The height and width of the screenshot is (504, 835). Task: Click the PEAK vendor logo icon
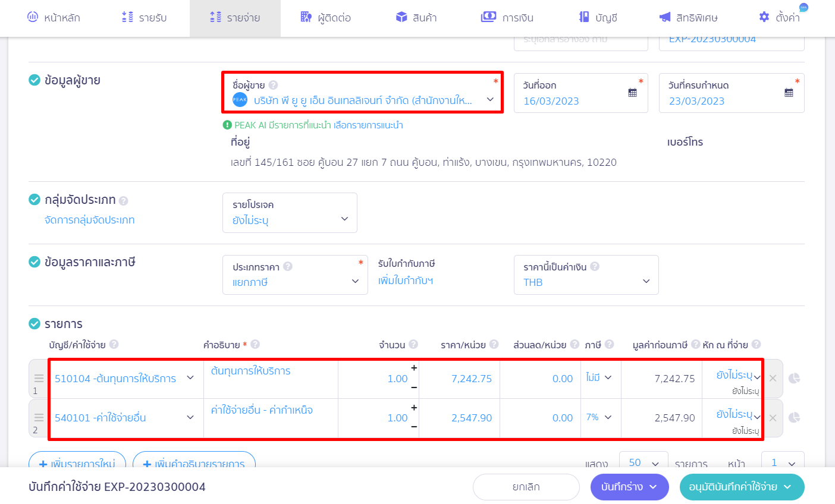click(x=240, y=100)
